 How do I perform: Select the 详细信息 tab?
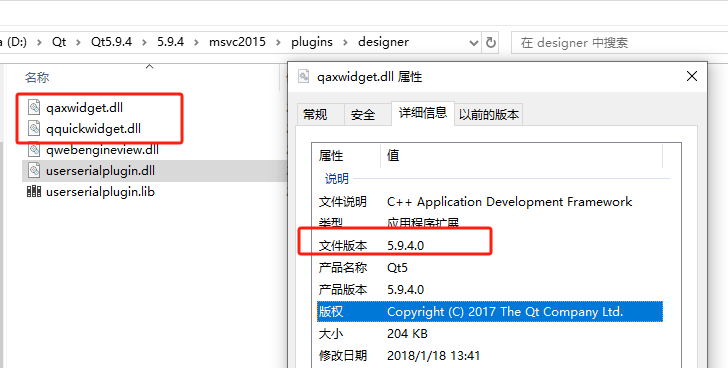coord(423,113)
